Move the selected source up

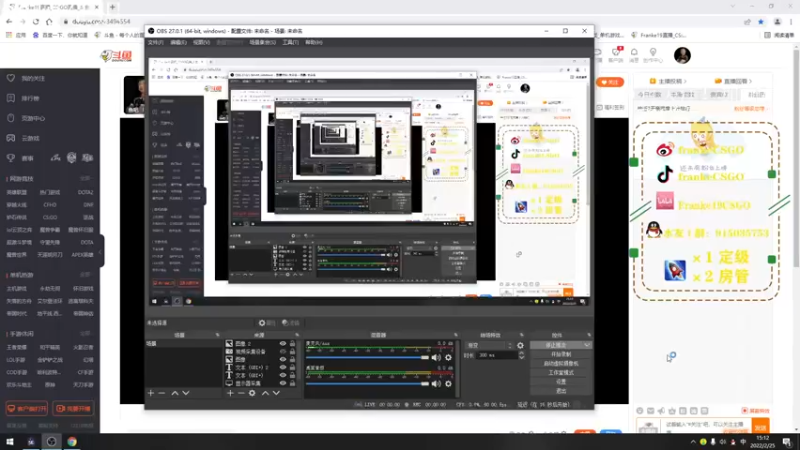[265, 393]
